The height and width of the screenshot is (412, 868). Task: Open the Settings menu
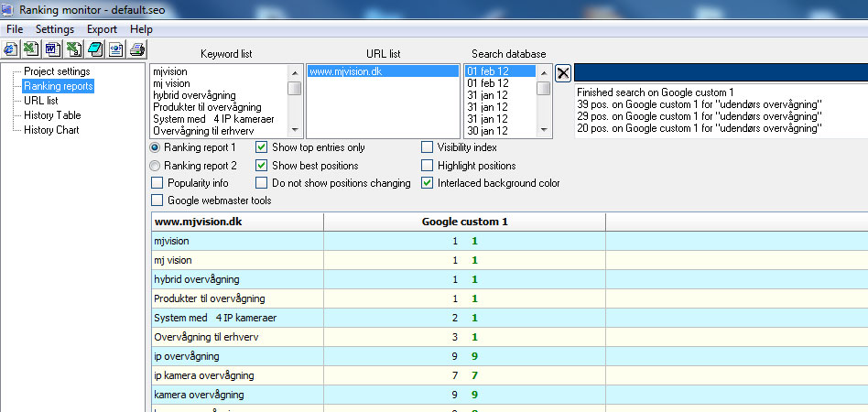55,29
